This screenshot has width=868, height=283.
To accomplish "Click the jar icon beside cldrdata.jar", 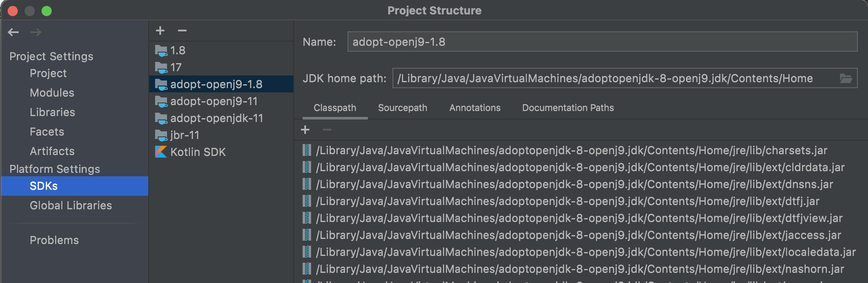I will (x=307, y=167).
